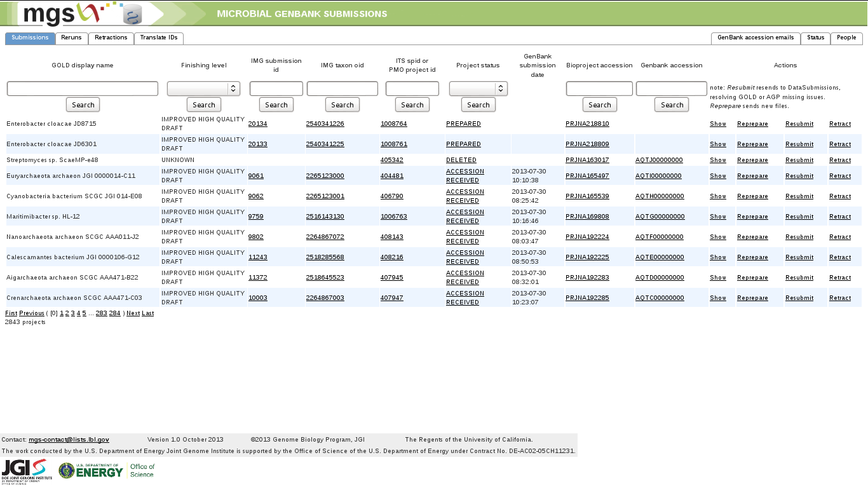Click the 'GenBank submission date' column header
This screenshot has height=488, width=868.
(538, 65)
